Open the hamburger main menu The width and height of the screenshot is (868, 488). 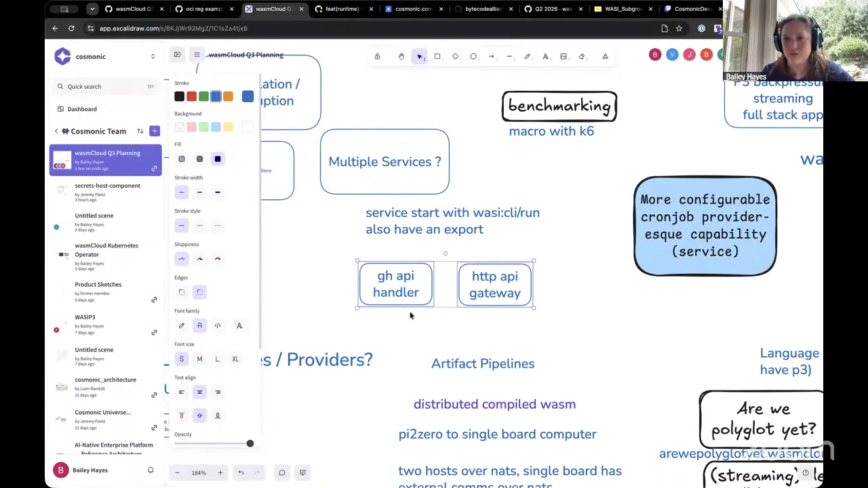[x=197, y=55]
